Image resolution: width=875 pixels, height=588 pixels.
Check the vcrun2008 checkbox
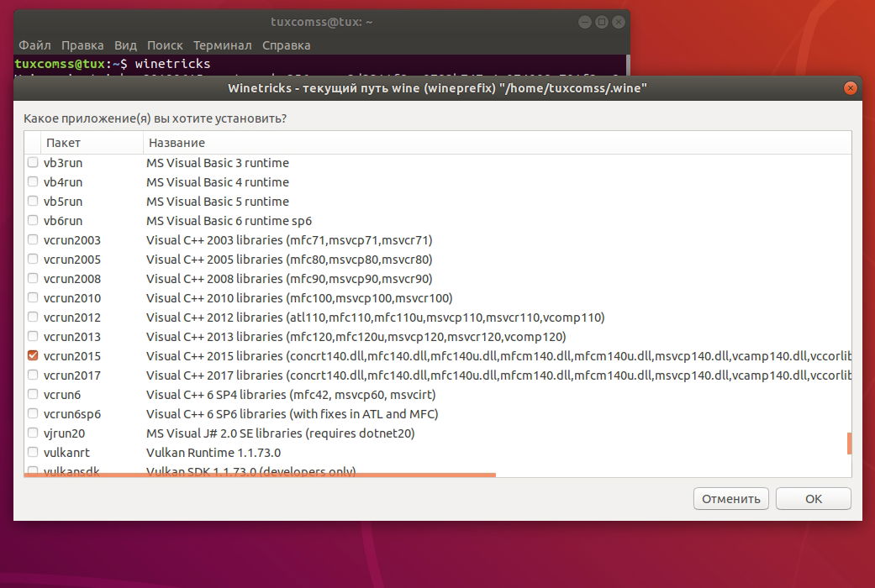pos(33,278)
